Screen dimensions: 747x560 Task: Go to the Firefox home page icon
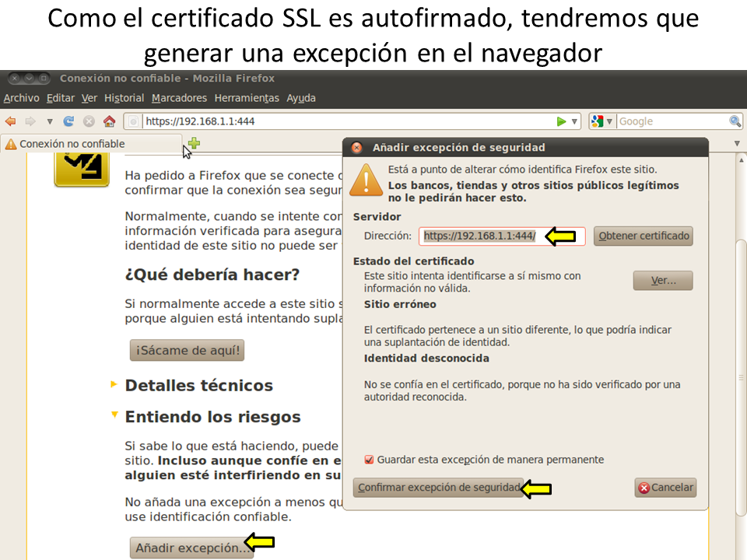click(x=109, y=121)
